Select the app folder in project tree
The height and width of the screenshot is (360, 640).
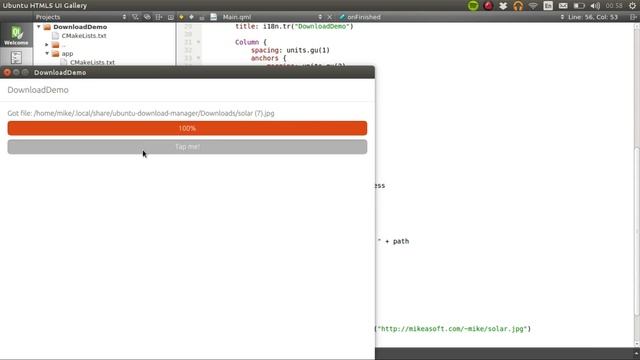point(67,53)
